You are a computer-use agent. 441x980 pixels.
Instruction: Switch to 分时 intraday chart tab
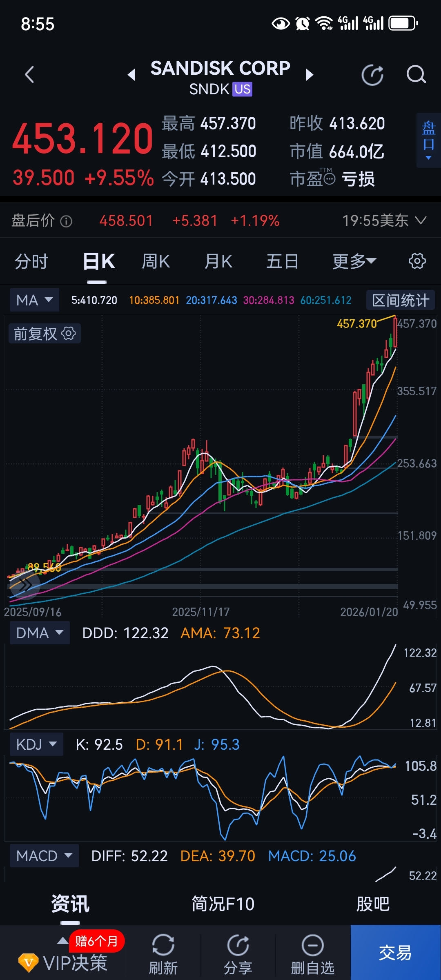[31, 261]
